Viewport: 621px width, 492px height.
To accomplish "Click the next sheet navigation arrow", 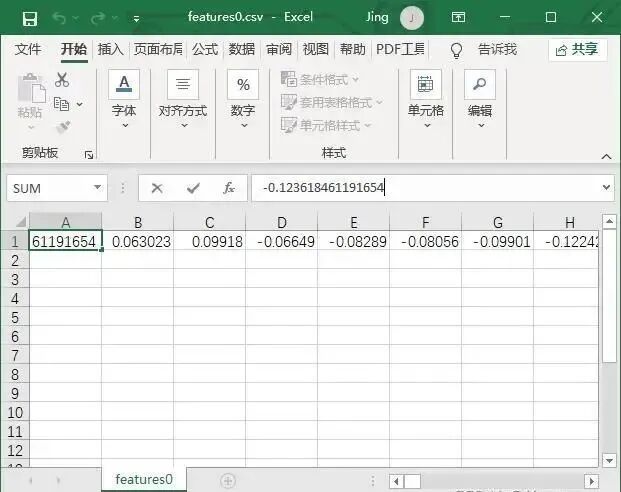I will point(59,481).
